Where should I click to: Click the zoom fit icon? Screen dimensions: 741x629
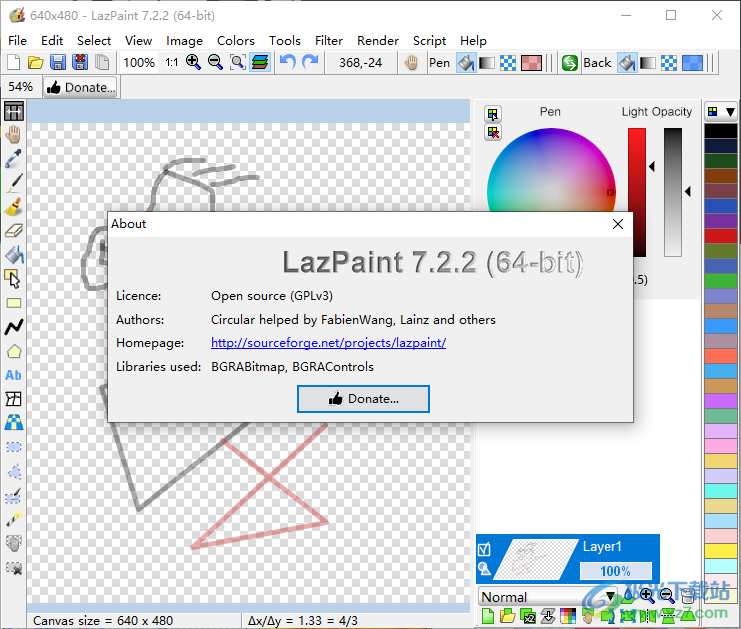237,62
